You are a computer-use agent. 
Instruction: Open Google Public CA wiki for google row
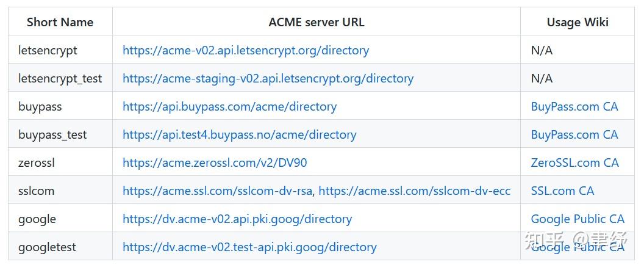tap(577, 219)
